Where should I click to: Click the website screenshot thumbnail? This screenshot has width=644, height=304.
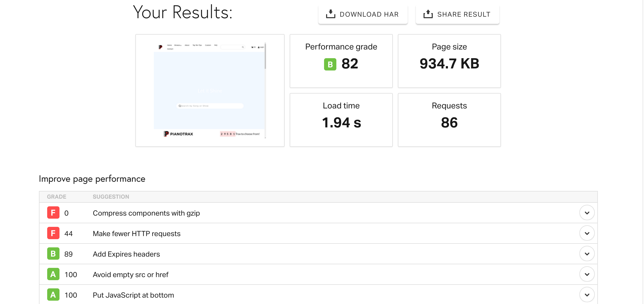pyautogui.click(x=210, y=90)
